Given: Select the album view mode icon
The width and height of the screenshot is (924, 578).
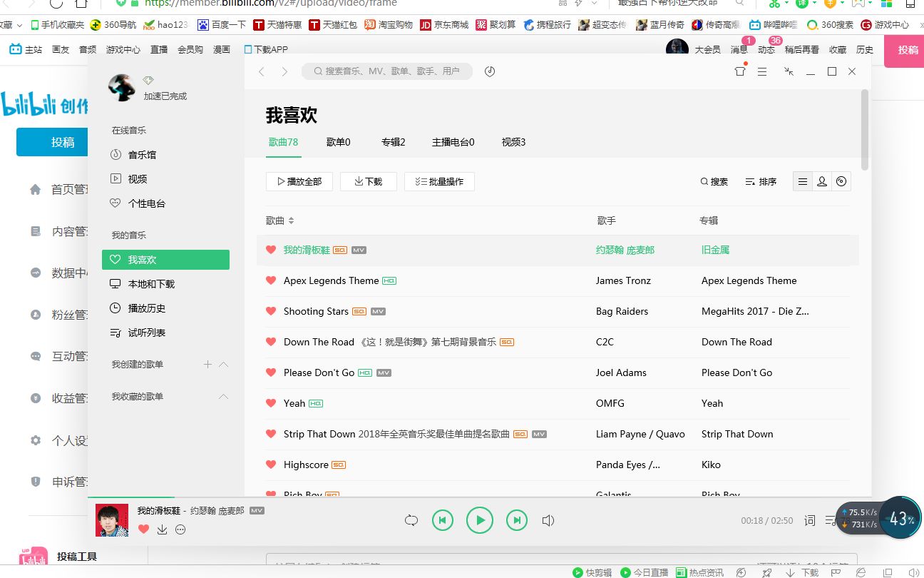Looking at the screenshot, I should click(x=841, y=181).
